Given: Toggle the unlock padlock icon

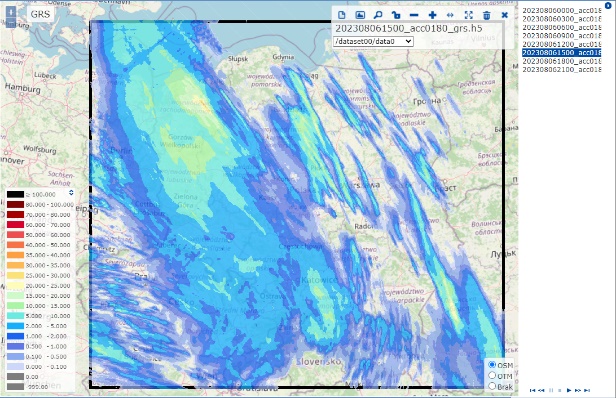Looking at the screenshot, I should tap(396, 15).
